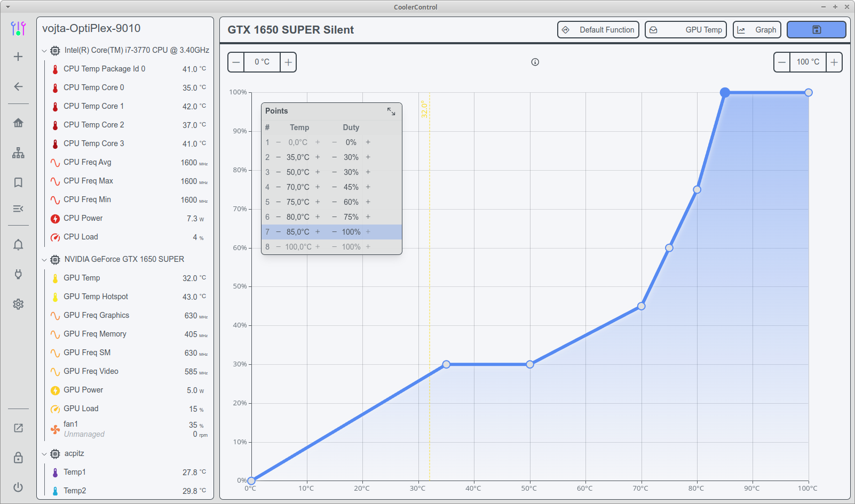This screenshot has width=855, height=504.
Task: Collapse NVIDIA GeForce GTX 1650 SUPER group
Action: click(x=44, y=260)
